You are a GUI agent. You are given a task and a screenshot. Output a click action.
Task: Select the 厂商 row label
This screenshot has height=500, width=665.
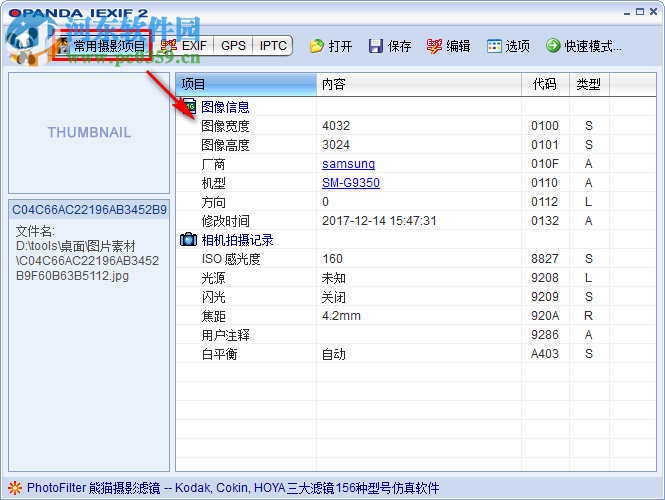click(213, 164)
